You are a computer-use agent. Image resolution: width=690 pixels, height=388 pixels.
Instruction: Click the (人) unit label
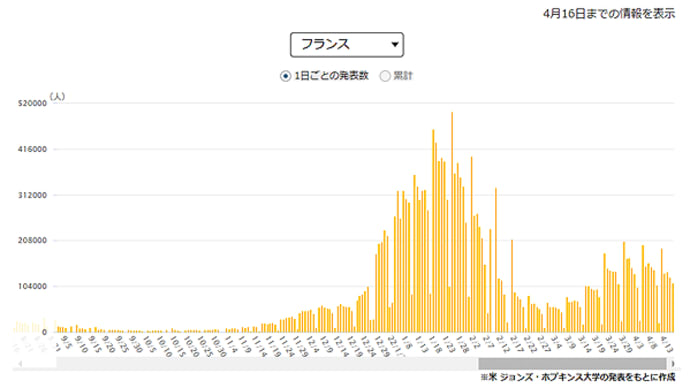pyautogui.click(x=57, y=96)
